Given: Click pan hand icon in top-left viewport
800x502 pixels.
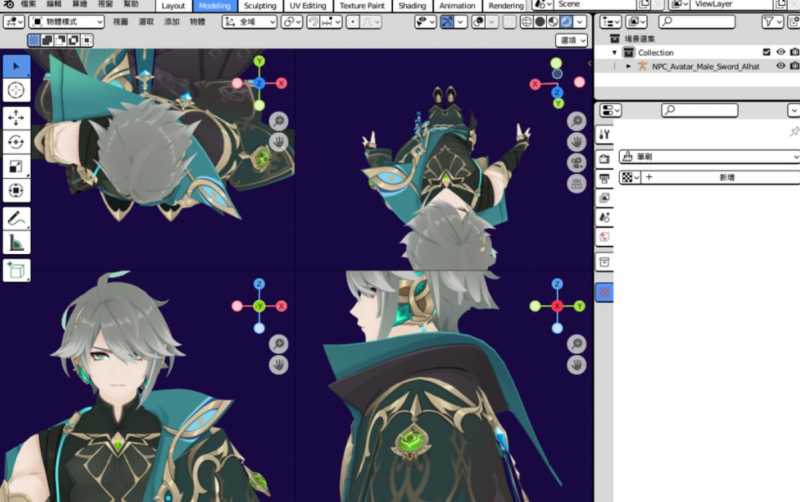Looking at the screenshot, I should click(279, 142).
